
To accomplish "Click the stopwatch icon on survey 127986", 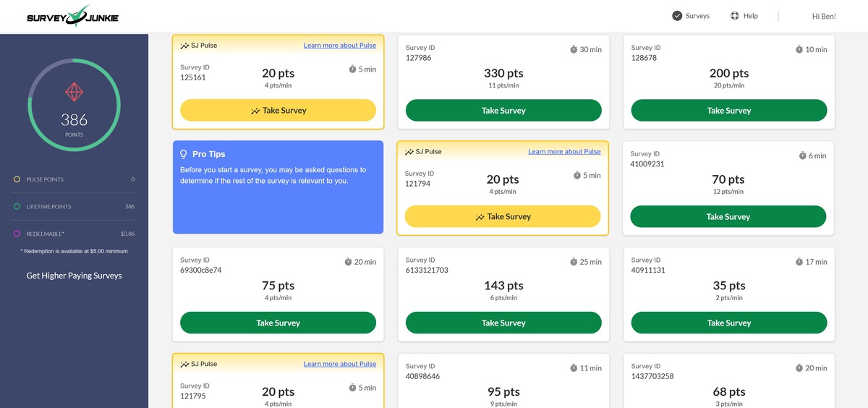I will pyautogui.click(x=574, y=50).
